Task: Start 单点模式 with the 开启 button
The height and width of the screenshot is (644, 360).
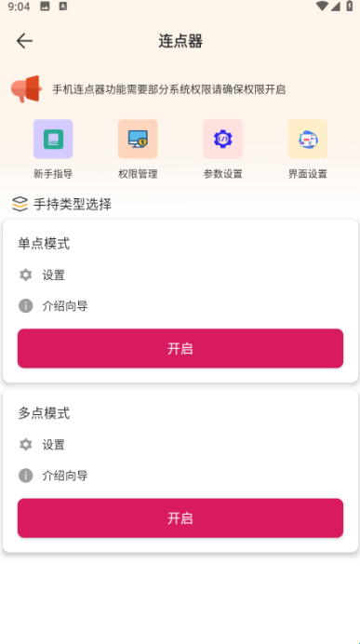Action: click(180, 348)
